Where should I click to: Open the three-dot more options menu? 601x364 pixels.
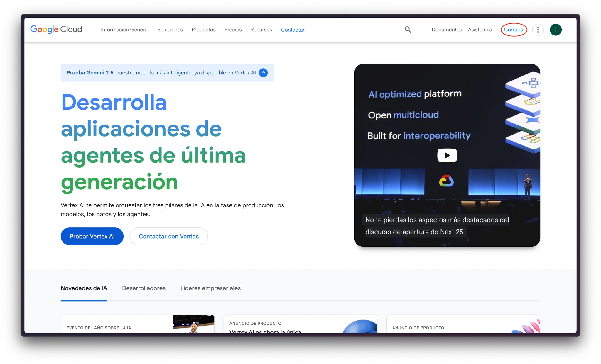538,30
